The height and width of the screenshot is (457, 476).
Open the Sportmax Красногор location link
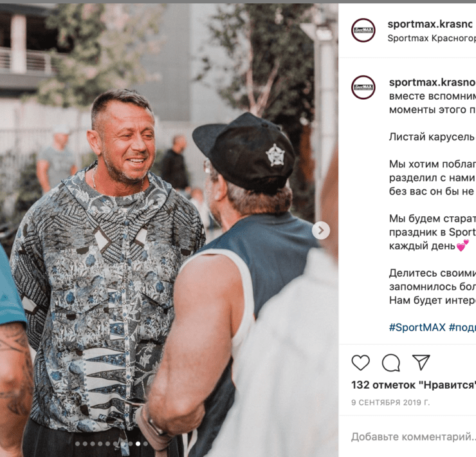tap(432, 38)
